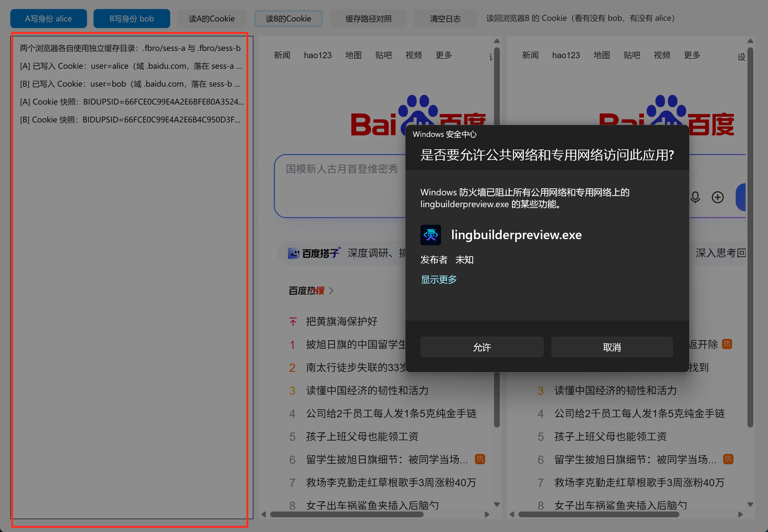Click the A写身份 alice button
This screenshot has height=532, width=768.
(x=48, y=19)
